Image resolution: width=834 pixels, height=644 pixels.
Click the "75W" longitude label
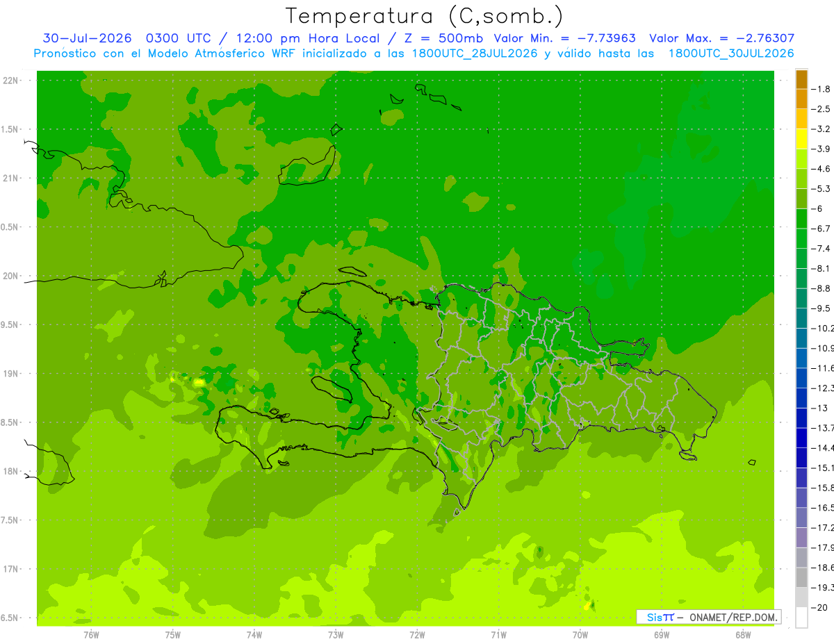(x=173, y=635)
